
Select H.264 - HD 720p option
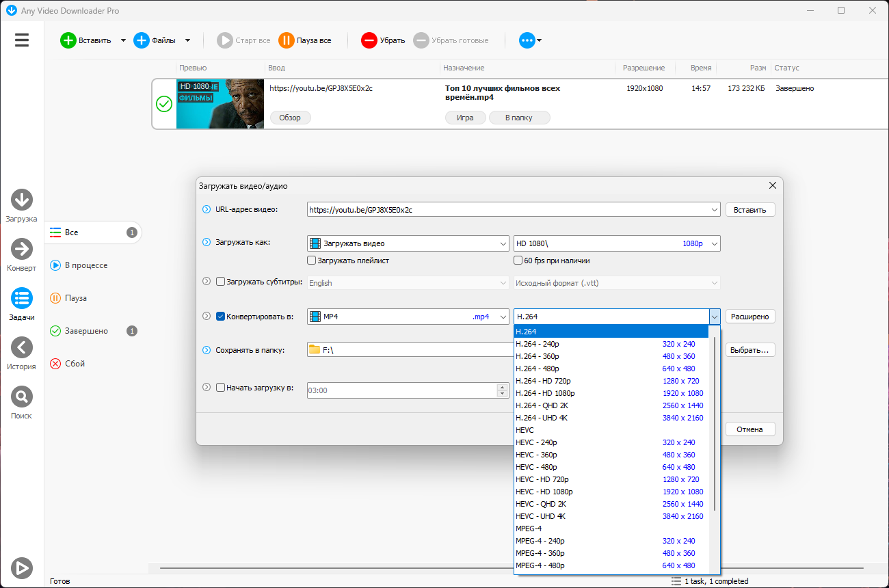(611, 381)
